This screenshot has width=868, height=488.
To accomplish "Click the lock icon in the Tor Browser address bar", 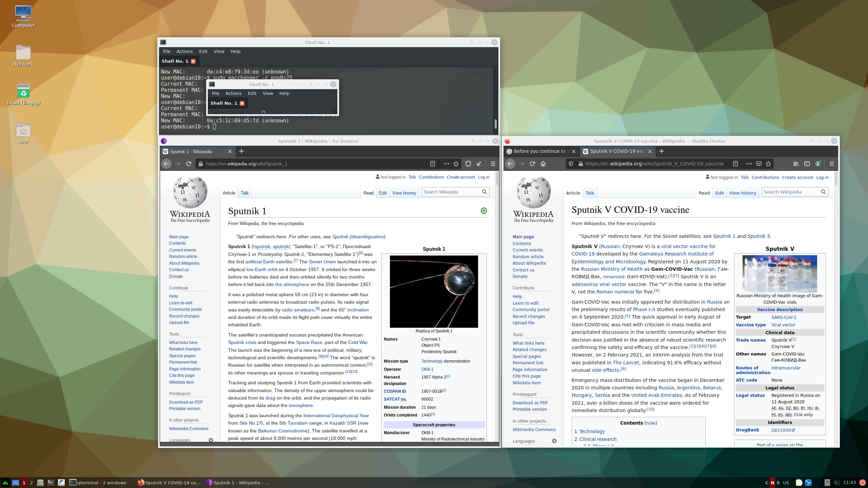I will (x=201, y=164).
